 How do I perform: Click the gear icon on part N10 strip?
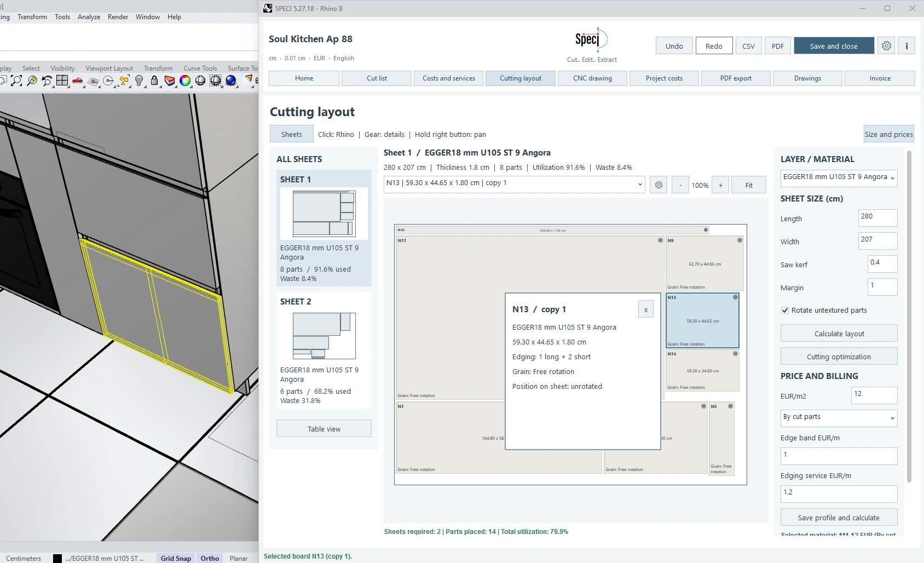coord(706,230)
